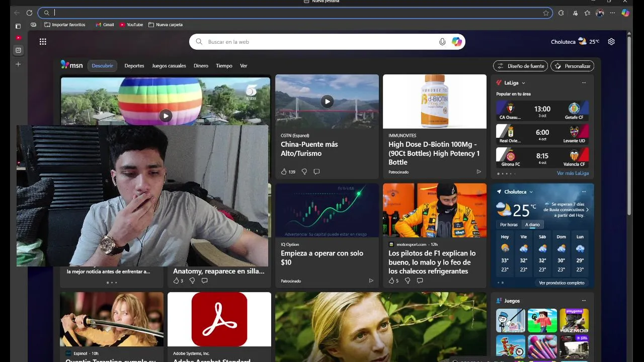Open Quentin Tarantino article thumbnail
Screen dimensions: 644x362
112,319
